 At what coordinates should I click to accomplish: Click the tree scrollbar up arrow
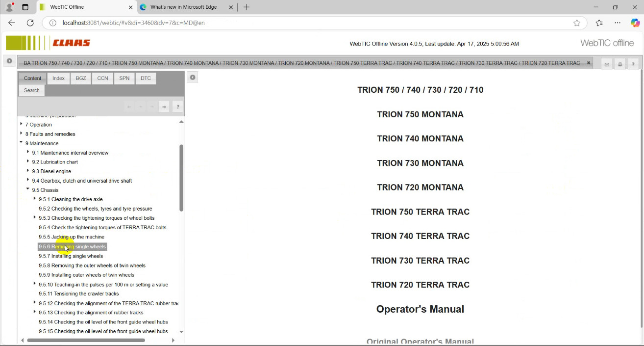(x=181, y=122)
